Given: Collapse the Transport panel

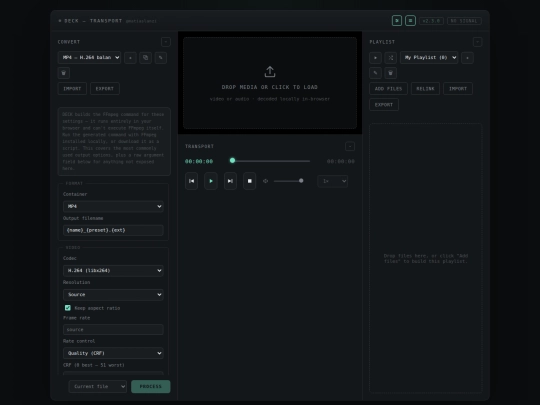Looking at the screenshot, I should (x=350, y=146).
